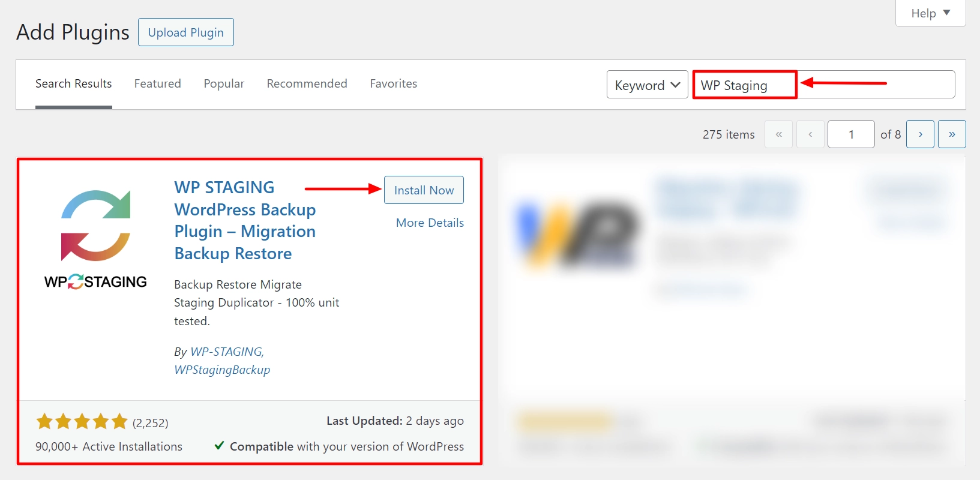
Task: Click the five-star rating of WP STAGING
Action: [82, 422]
